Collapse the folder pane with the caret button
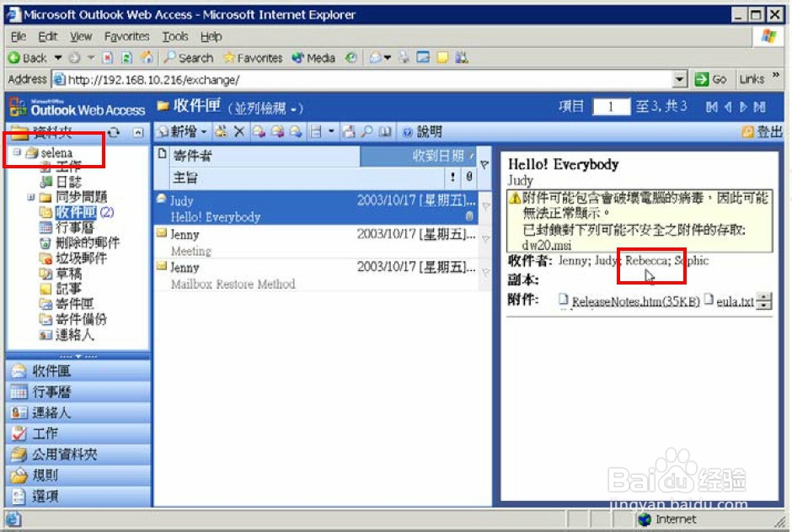 coord(138,132)
